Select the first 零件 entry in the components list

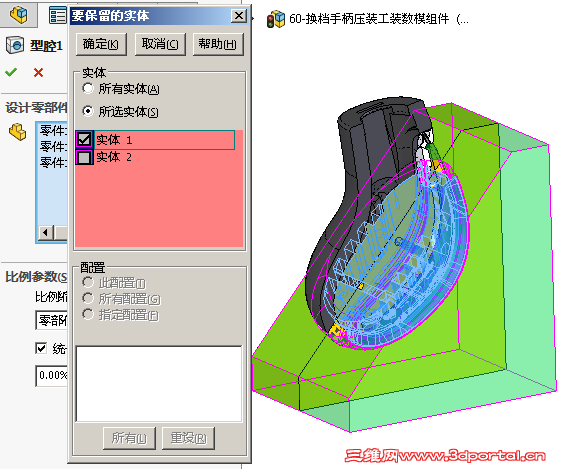click(53, 130)
